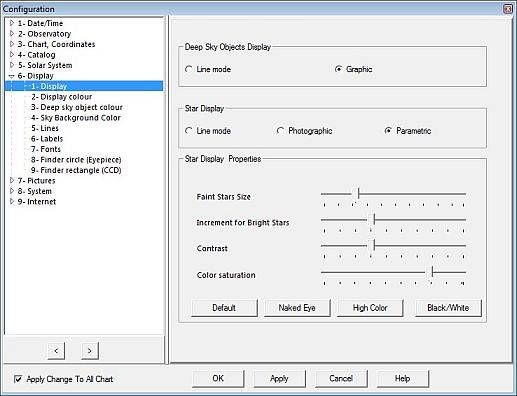Open 9- Finder rectangle (CCD) page
Viewport: 517px width, 396px height.
tap(76, 170)
